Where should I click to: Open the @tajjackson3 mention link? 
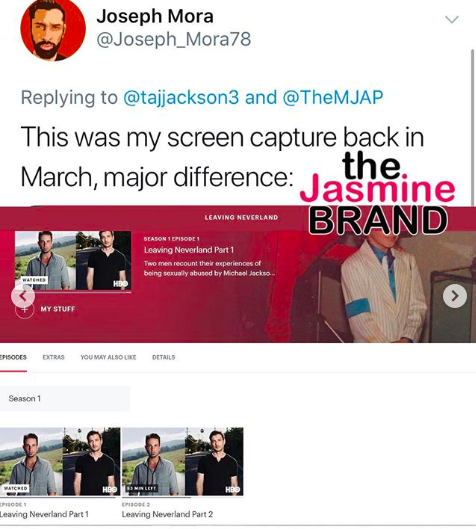pyautogui.click(x=181, y=97)
